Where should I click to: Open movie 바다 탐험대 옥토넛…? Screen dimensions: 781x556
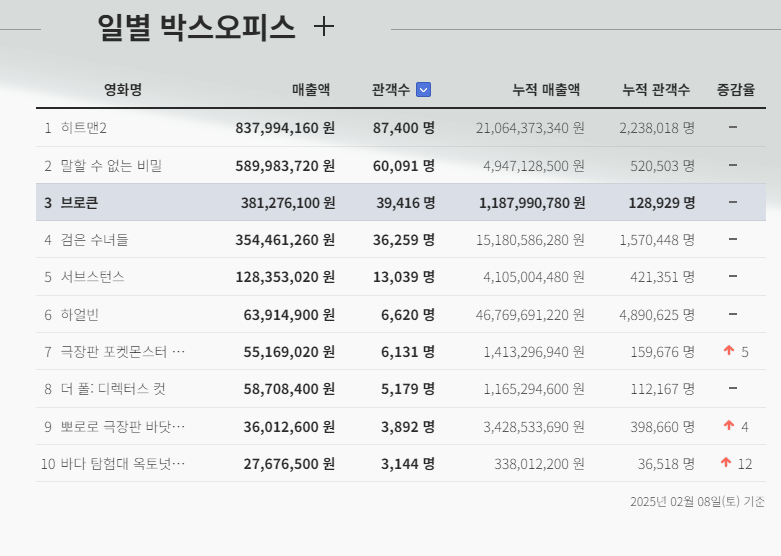click(x=123, y=464)
